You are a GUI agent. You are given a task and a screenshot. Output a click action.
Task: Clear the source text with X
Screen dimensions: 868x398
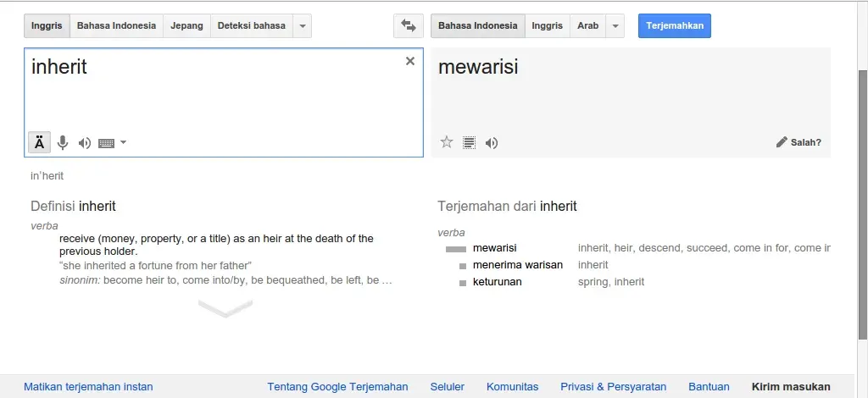[x=410, y=61]
